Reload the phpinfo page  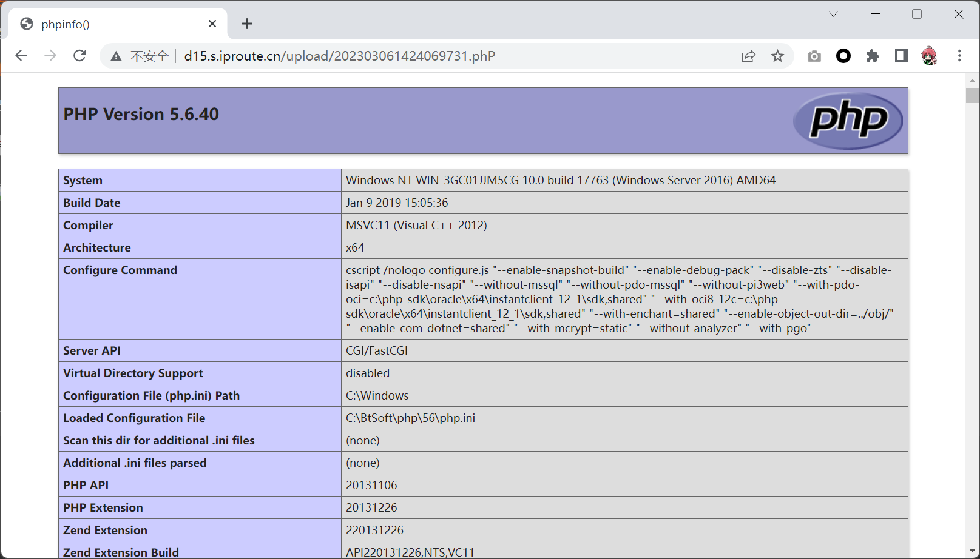pos(79,56)
